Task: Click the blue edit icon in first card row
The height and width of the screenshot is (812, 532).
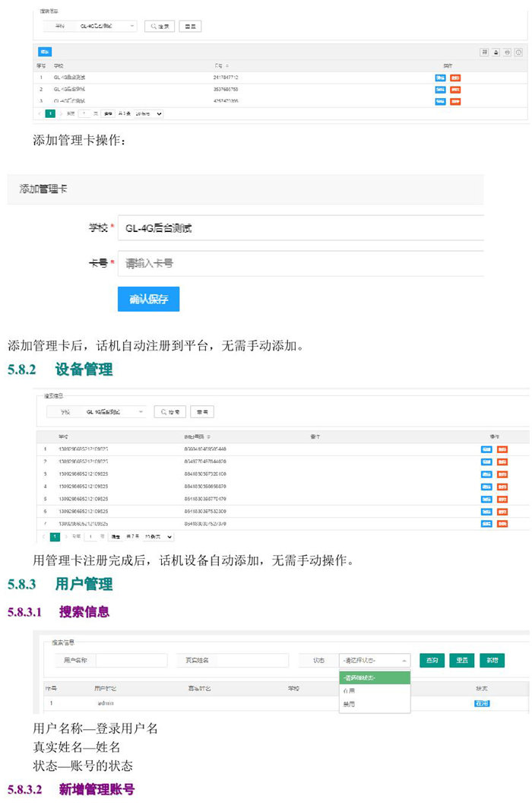Action: [x=440, y=78]
